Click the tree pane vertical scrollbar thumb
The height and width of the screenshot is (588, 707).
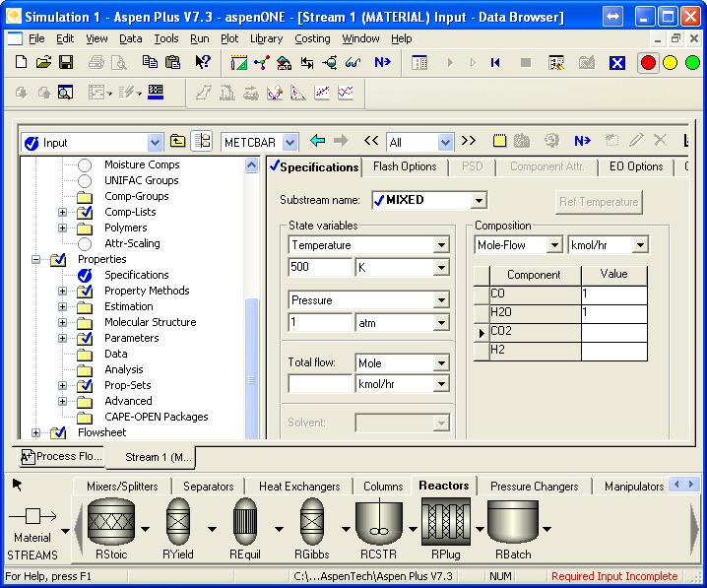(x=252, y=367)
